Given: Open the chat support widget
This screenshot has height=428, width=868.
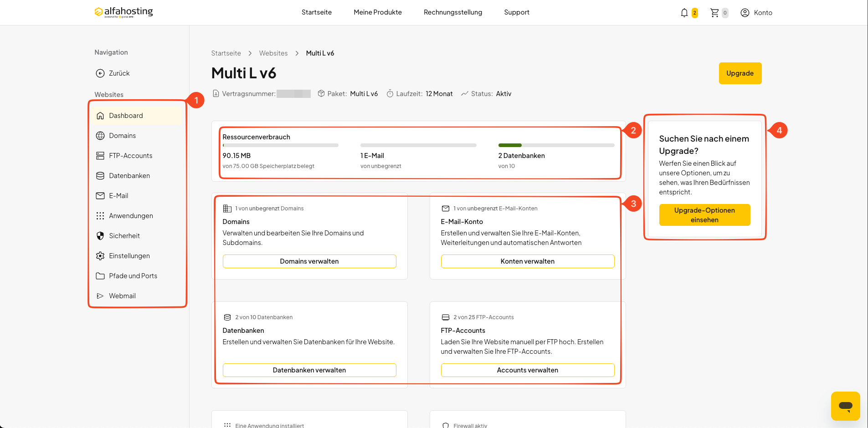Looking at the screenshot, I should tap(845, 406).
